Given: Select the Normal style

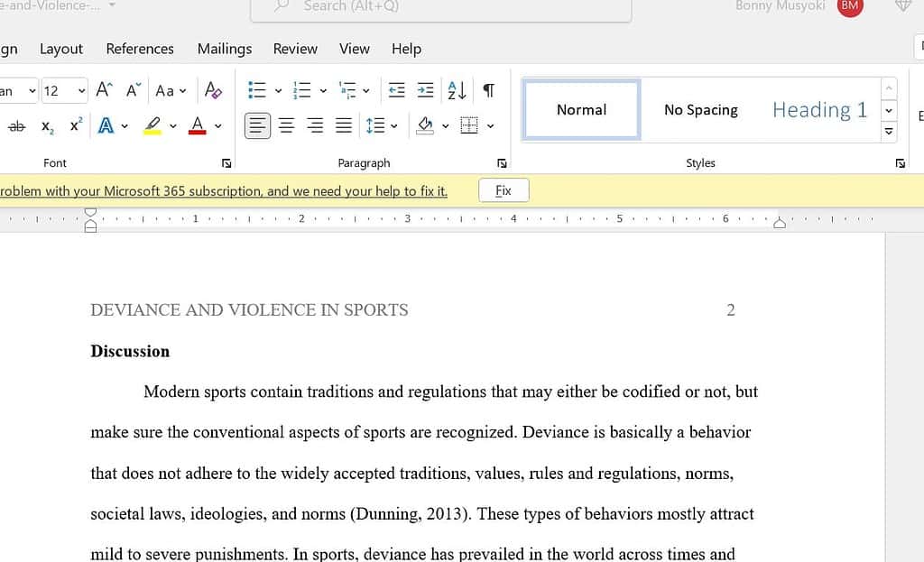Looking at the screenshot, I should pos(582,109).
